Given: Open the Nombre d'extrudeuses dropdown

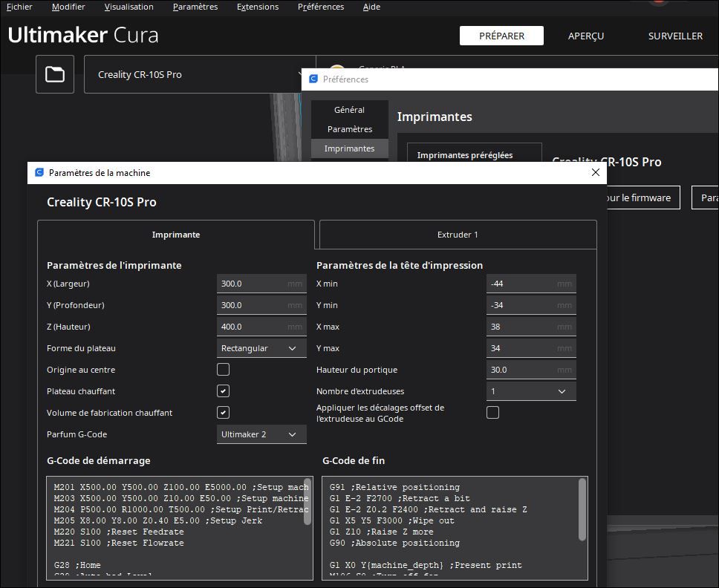Looking at the screenshot, I should [x=531, y=391].
